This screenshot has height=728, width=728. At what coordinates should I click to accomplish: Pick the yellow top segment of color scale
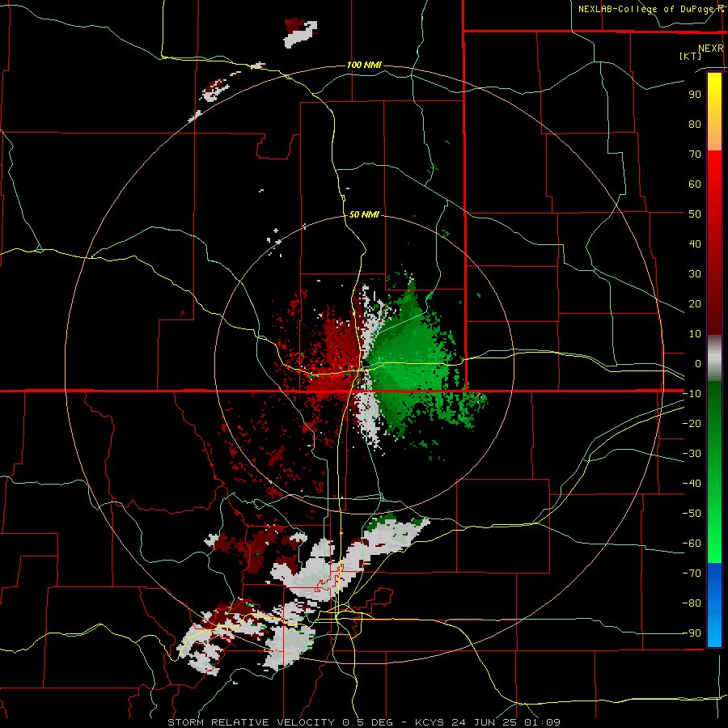pyautogui.click(x=714, y=112)
